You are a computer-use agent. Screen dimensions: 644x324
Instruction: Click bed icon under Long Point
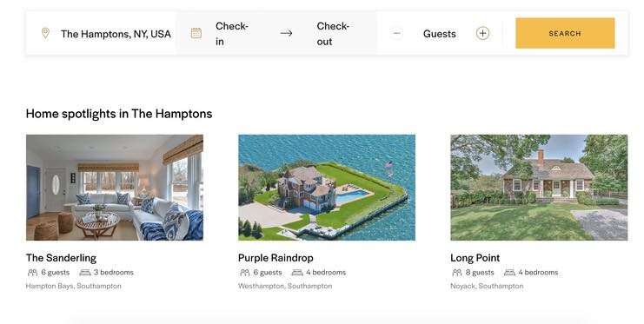coord(509,272)
